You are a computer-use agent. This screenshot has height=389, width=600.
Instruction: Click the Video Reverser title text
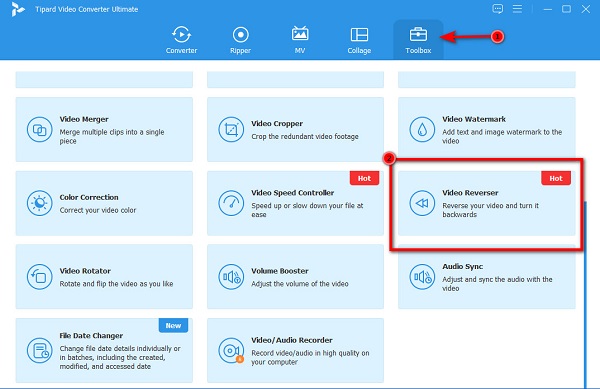coord(470,193)
